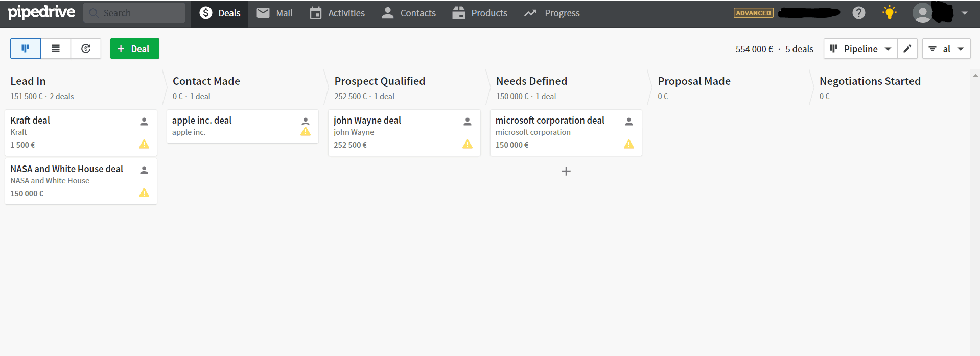Expand the account dropdown arrow
Image resolution: width=980 pixels, height=356 pixels.
[x=965, y=13]
